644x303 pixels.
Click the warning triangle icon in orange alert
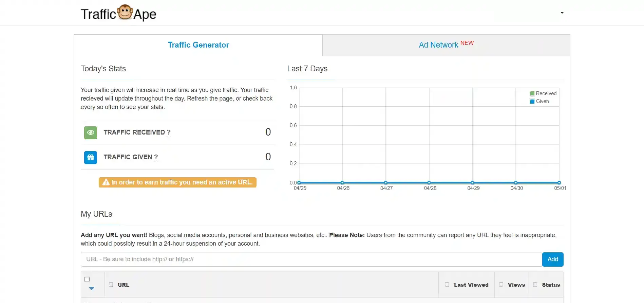coord(106,182)
